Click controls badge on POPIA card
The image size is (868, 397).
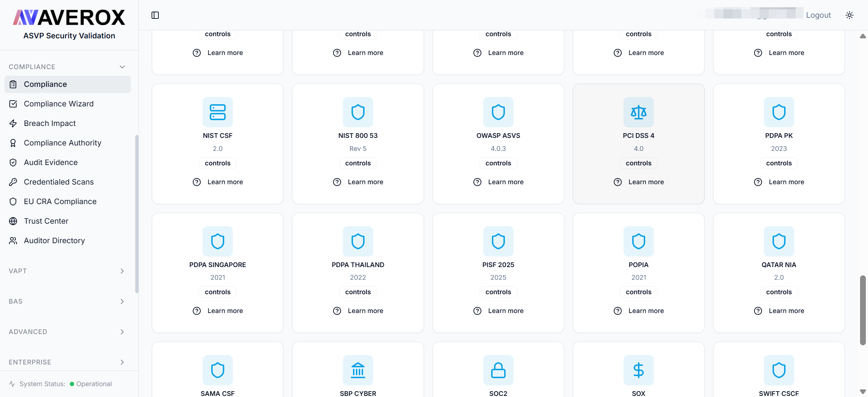639,292
